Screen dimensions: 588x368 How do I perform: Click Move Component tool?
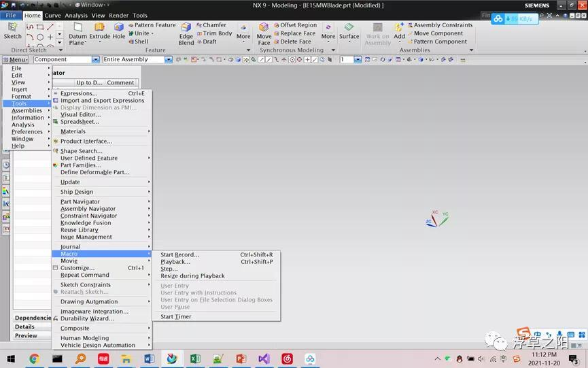coord(435,33)
